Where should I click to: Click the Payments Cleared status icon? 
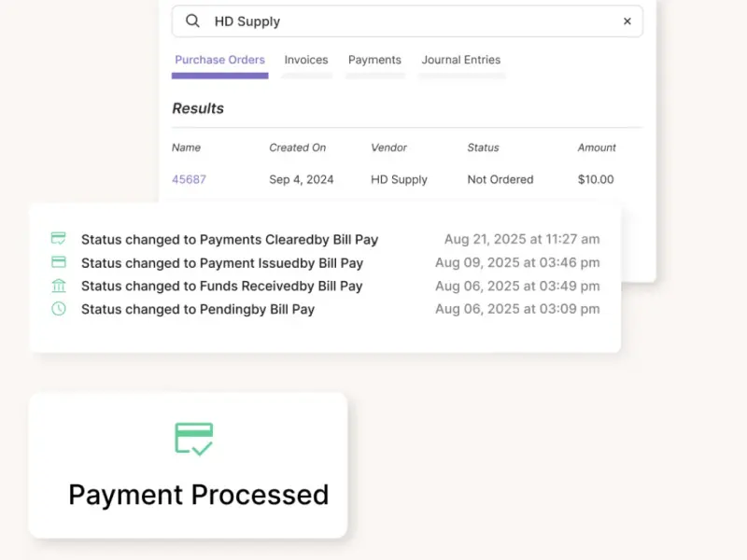click(58, 239)
